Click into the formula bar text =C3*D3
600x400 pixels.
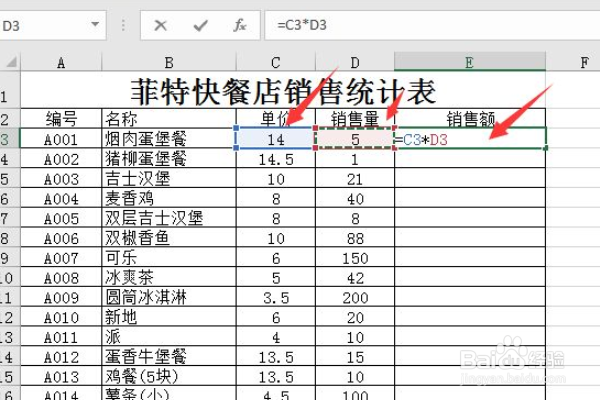pyautogui.click(x=302, y=25)
